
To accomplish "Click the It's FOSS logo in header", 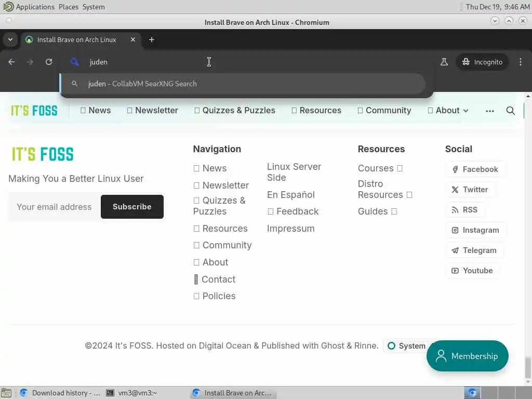I will (x=34, y=111).
